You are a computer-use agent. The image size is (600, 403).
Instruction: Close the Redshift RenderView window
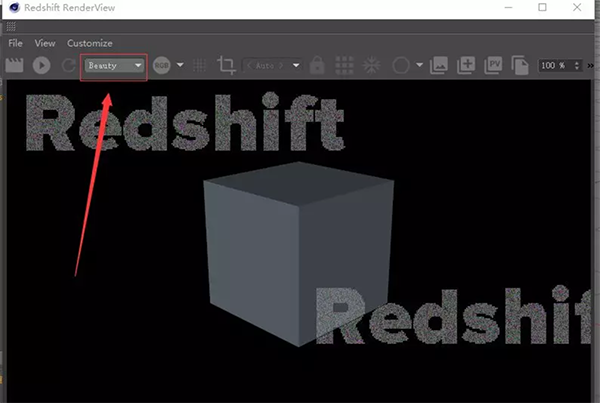[x=577, y=7]
